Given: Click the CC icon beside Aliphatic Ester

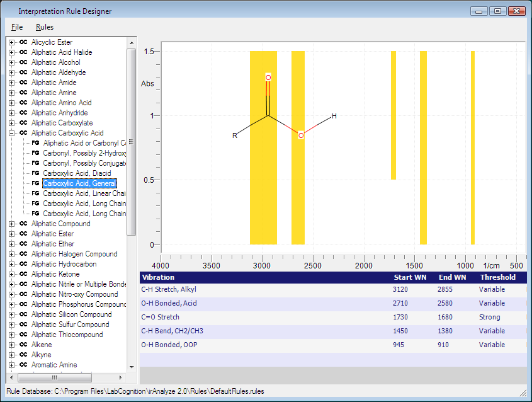Looking at the screenshot, I should [23, 234].
